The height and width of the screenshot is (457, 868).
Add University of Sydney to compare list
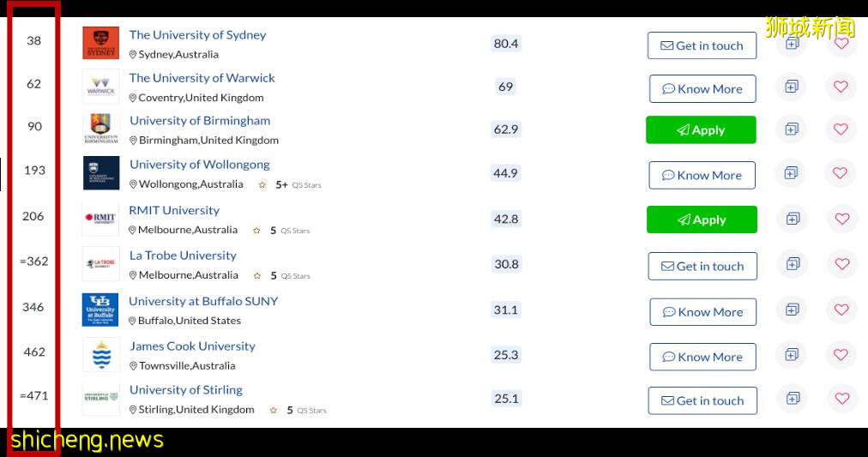pyautogui.click(x=792, y=43)
